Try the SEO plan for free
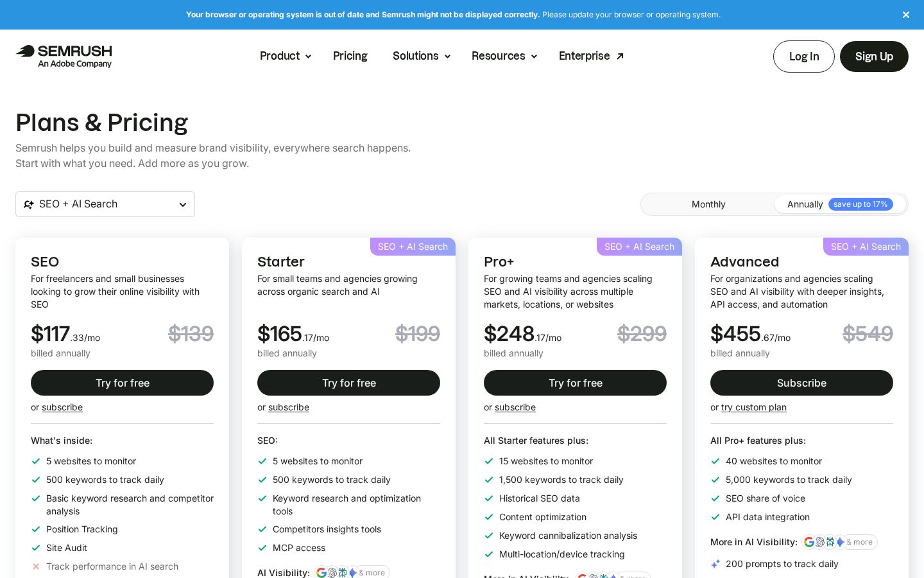Viewport: 924px width, 578px height. click(122, 383)
